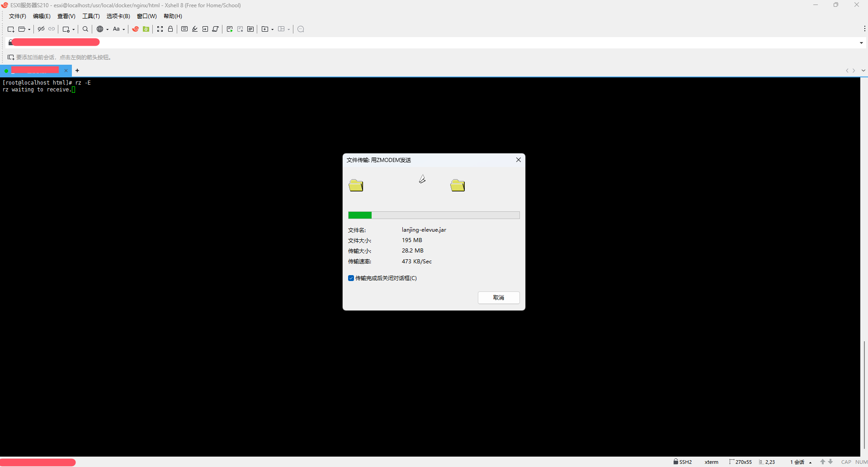Click the New session icon
868x467 pixels.
click(x=11, y=29)
